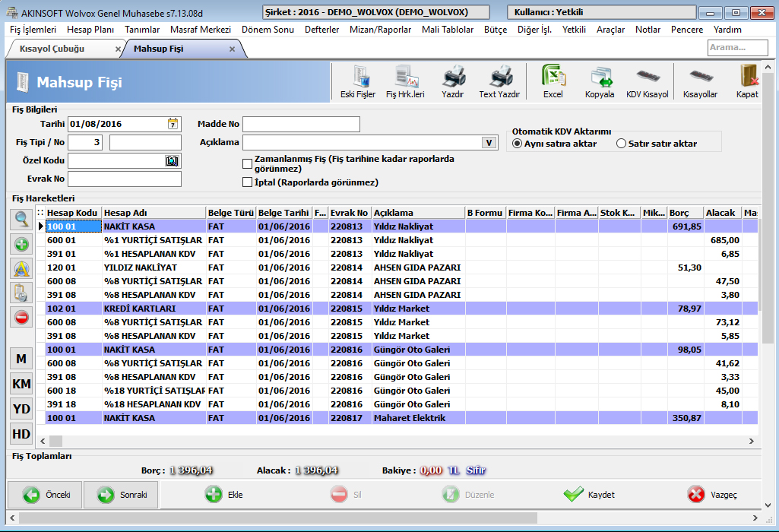The width and height of the screenshot is (779, 532).
Task: Enable the Zamanlanmış Fiş checkbox
Action: click(248, 164)
